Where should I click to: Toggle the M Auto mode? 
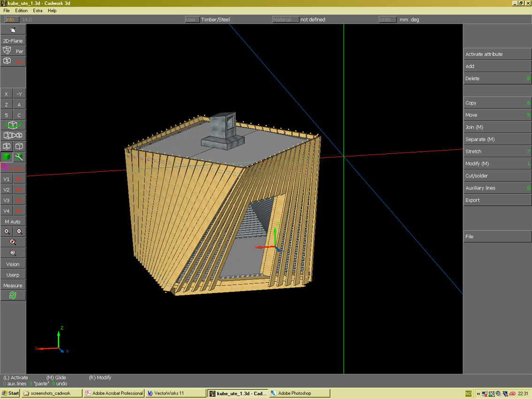click(x=13, y=222)
